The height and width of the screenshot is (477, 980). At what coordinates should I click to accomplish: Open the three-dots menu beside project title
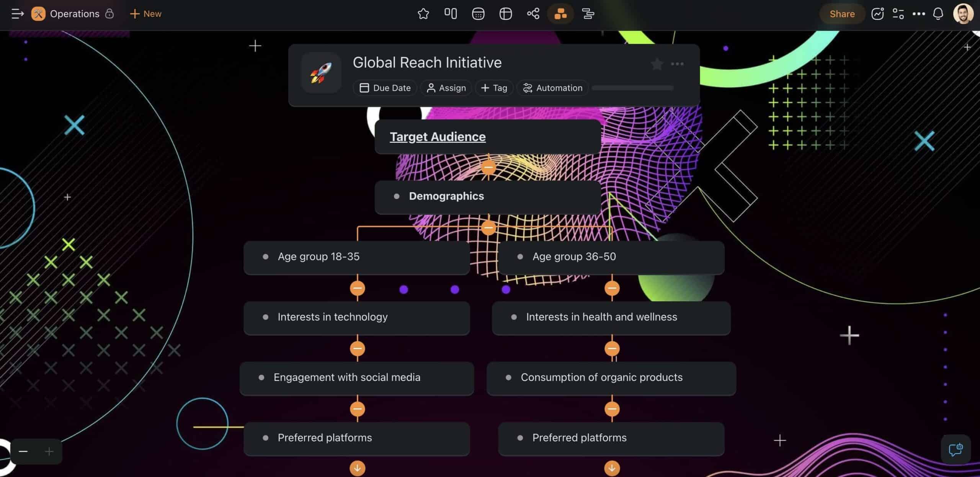click(678, 64)
